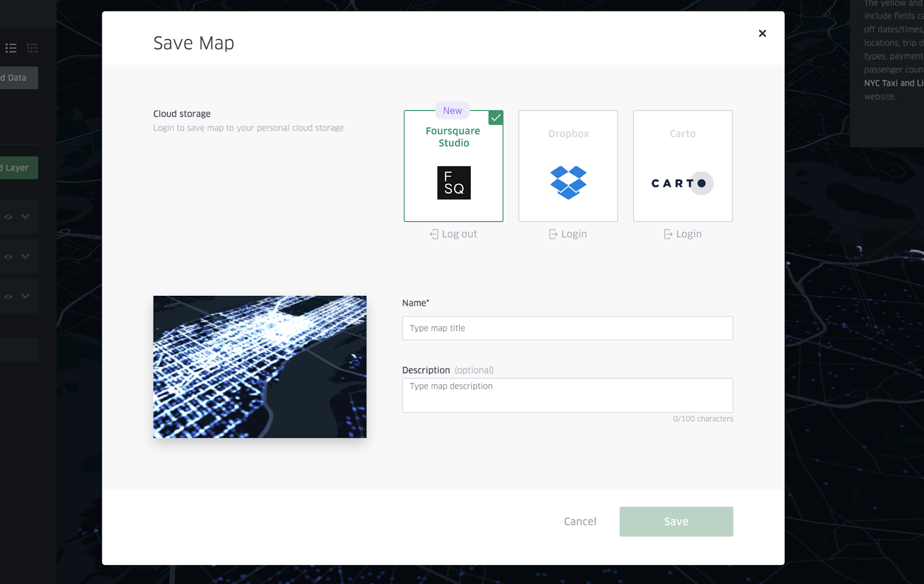
Task: Toggle visibility eye of first layer
Action: 8,217
